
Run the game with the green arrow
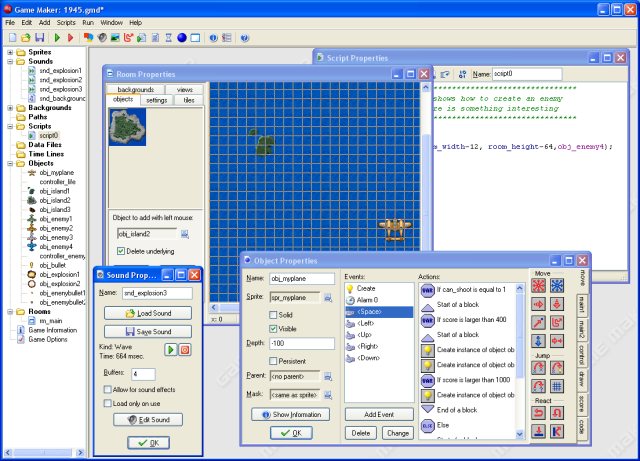click(x=57, y=38)
